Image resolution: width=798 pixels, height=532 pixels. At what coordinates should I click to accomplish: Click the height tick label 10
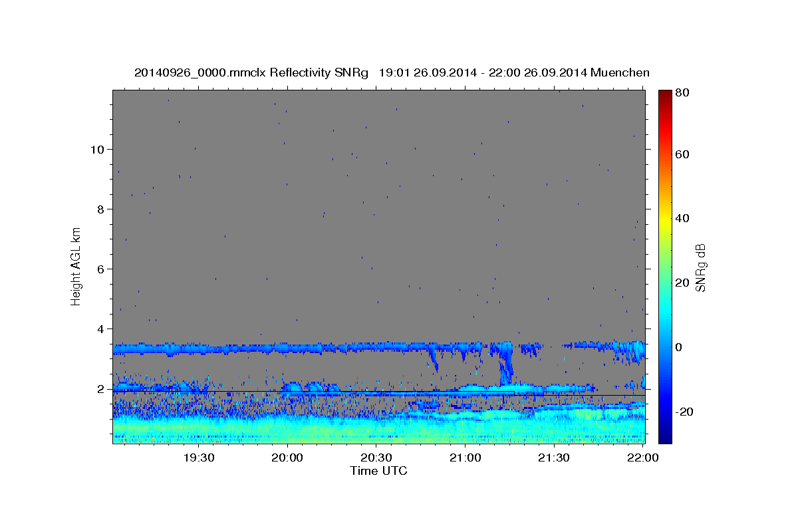97,149
